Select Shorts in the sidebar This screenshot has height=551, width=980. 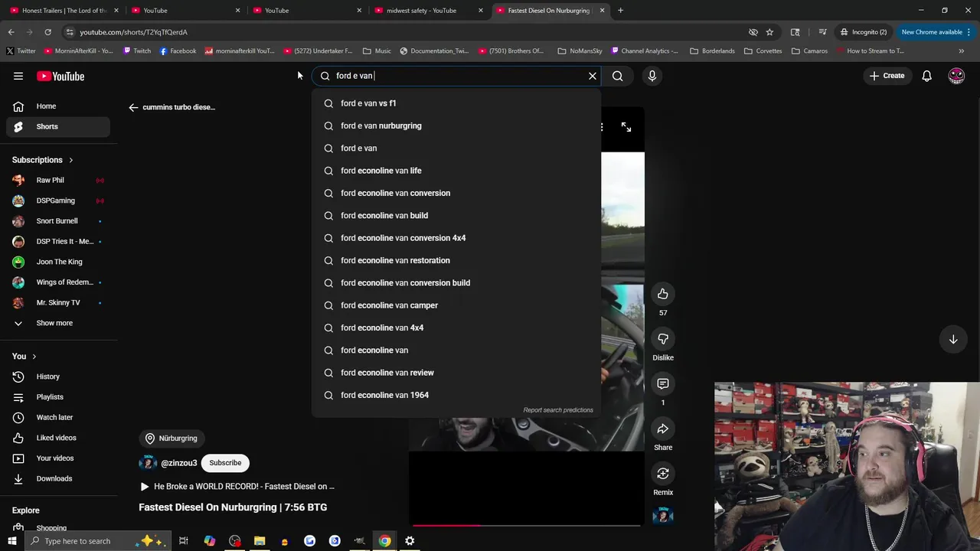pyautogui.click(x=57, y=126)
